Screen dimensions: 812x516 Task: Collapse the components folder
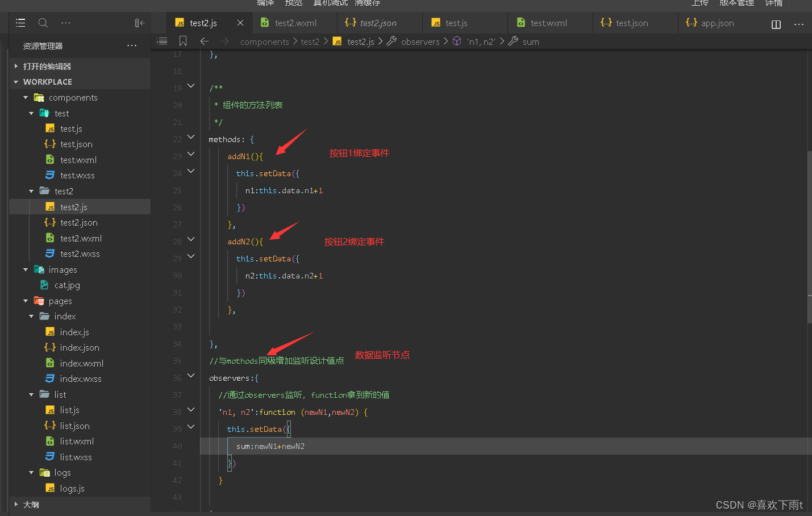click(x=26, y=98)
